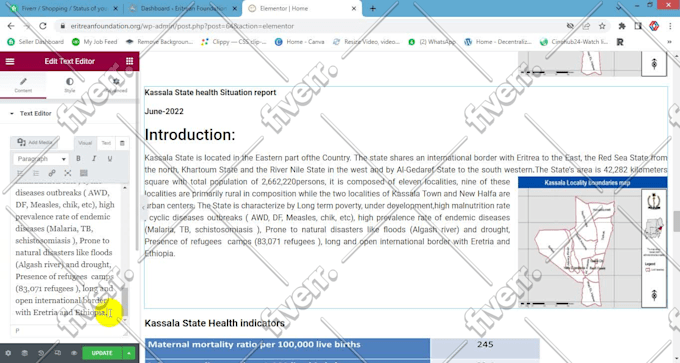
Task: Open the browser extensions puzzle icon
Action: click(x=622, y=26)
